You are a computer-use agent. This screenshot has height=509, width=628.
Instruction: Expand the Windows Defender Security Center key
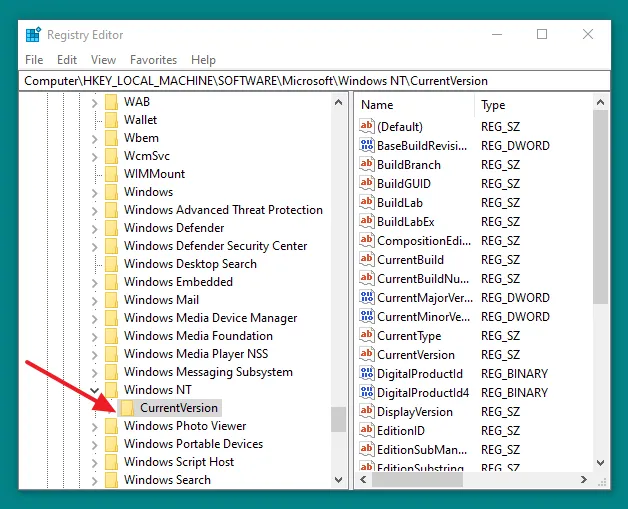pyautogui.click(x=95, y=246)
